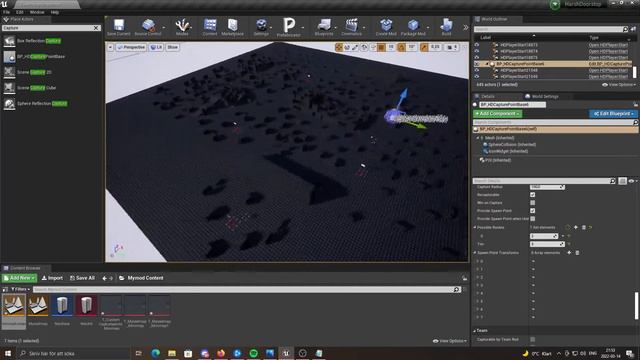Open the Edit Blueprint dropdown
The image size is (640, 360).
613,113
